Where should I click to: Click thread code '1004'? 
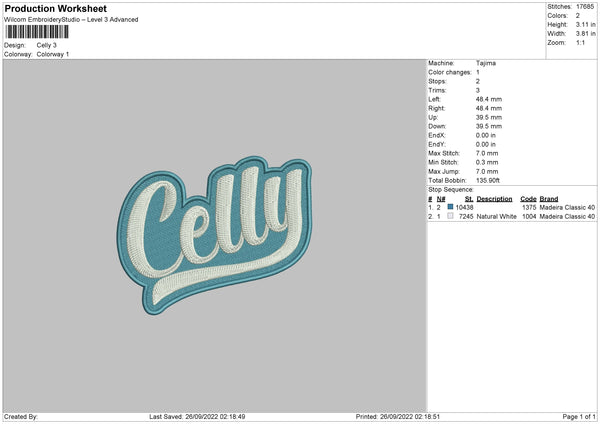tap(529, 216)
